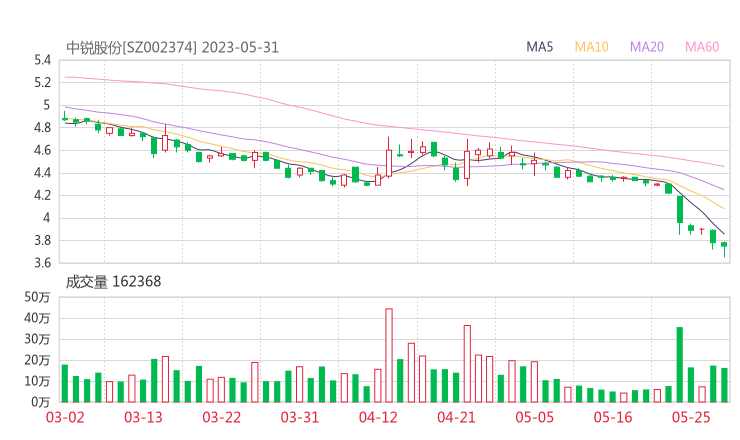Click the 05-05 date label
Image resolution: width=740 pixels, height=440 pixels.
534,417
